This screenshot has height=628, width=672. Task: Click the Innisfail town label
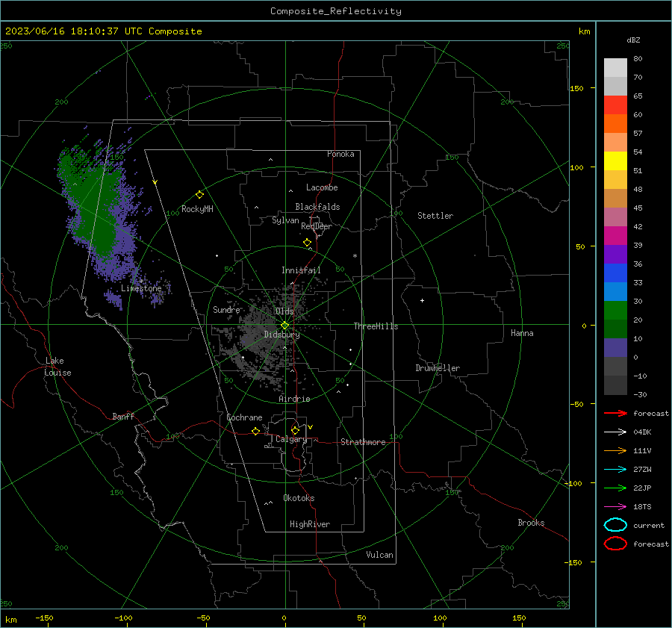(301, 270)
